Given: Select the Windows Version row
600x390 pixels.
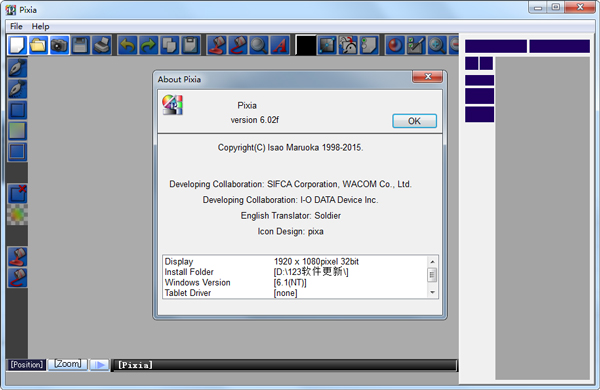Looking at the screenshot, I should 295,282.
